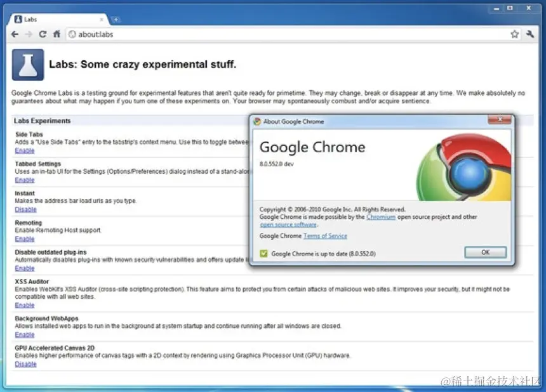546x392 pixels.
Task: Disable GPU Accelerated Canvas 2D
Action: tap(26, 364)
